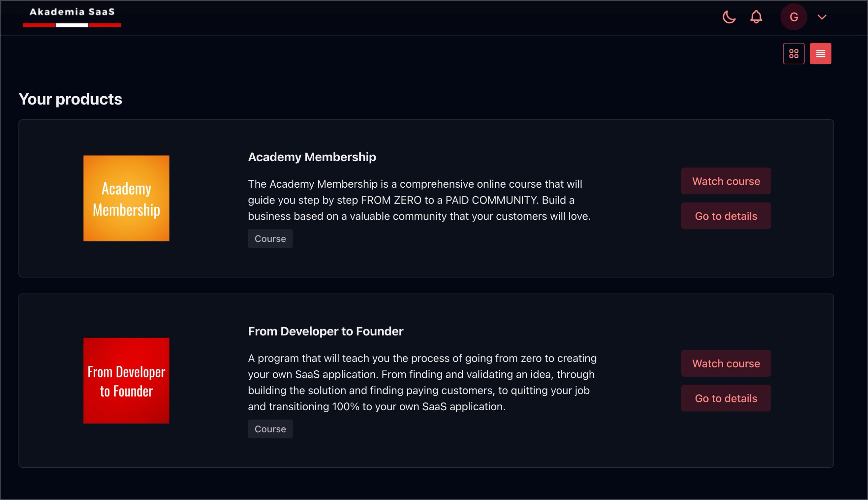Open notifications via the bell icon
868x500 pixels.
756,17
